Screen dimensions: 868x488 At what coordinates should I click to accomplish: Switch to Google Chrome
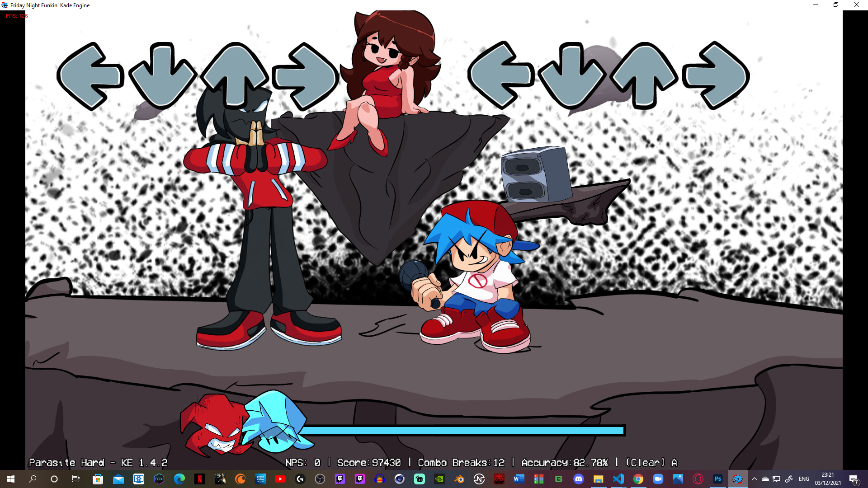[638, 479]
